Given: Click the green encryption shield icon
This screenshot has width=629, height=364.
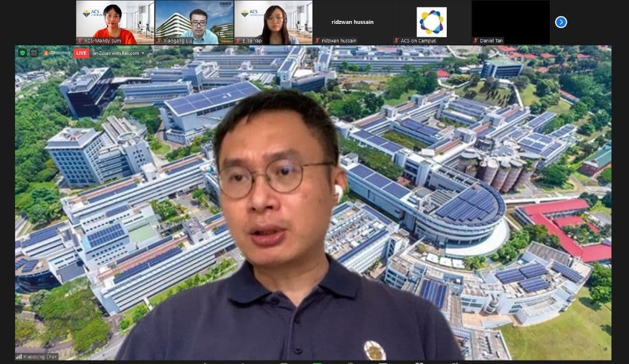Looking at the screenshot, I should 23,53.
